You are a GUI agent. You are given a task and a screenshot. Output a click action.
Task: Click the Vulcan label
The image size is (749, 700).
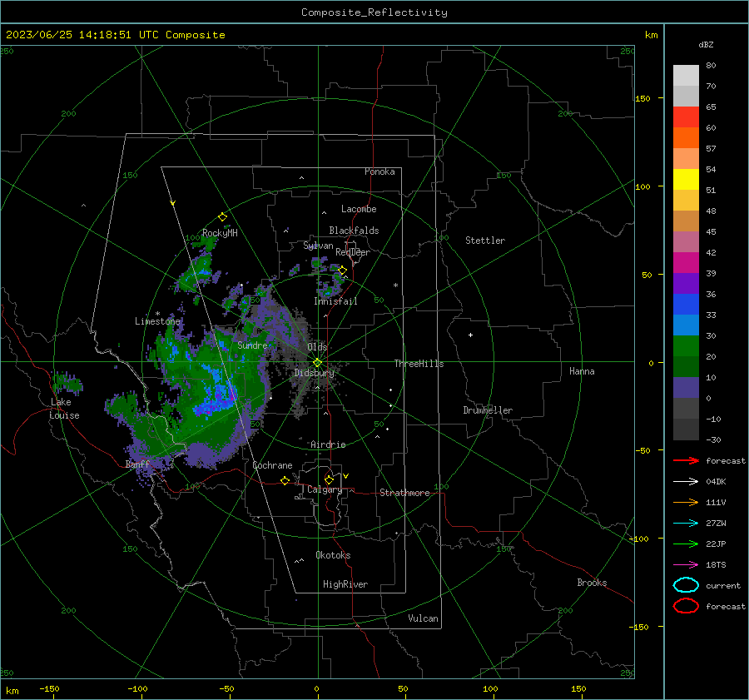[423, 618]
